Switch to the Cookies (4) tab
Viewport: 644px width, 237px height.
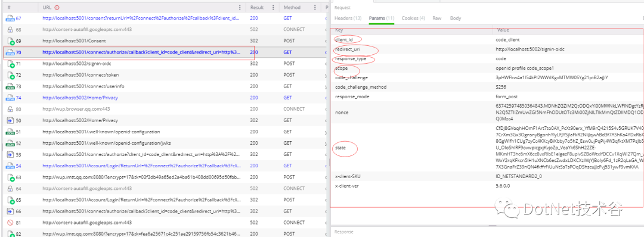(x=413, y=18)
